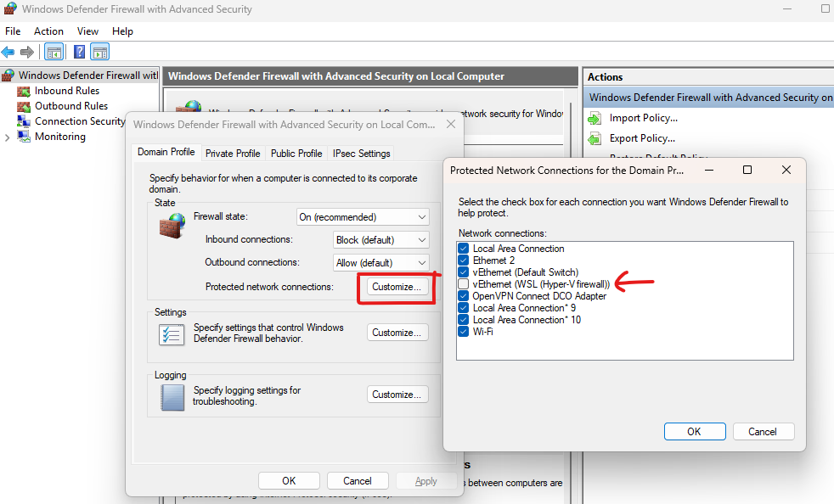834x504 pixels.
Task: Click the Forward arrow toolbar icon
Action: [26, 52]
